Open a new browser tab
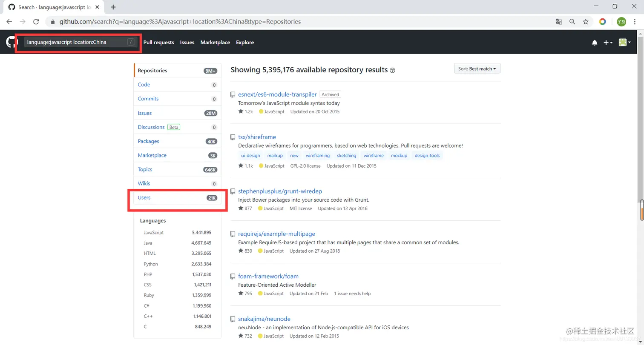The height and width of the screenshot is (345, 644). pos(113,7)
